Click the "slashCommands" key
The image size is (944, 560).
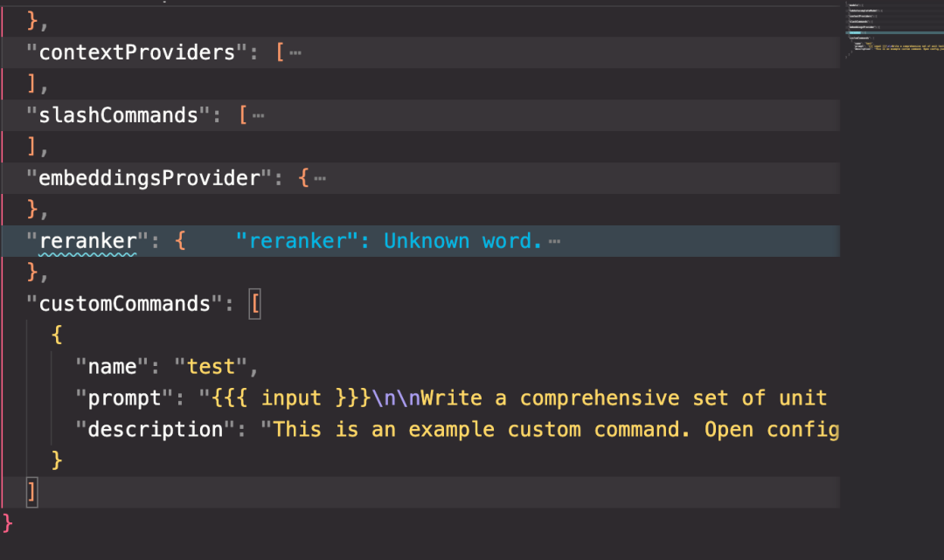[118, 115]
